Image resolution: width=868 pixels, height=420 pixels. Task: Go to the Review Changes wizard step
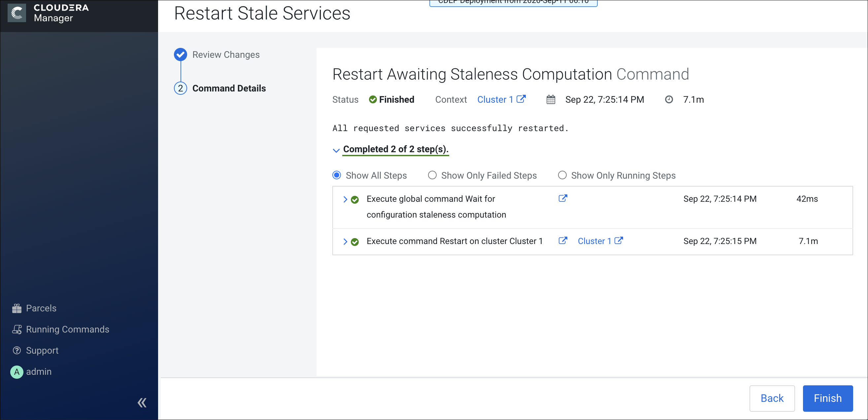pyautogui.click(x=225, y=54)
